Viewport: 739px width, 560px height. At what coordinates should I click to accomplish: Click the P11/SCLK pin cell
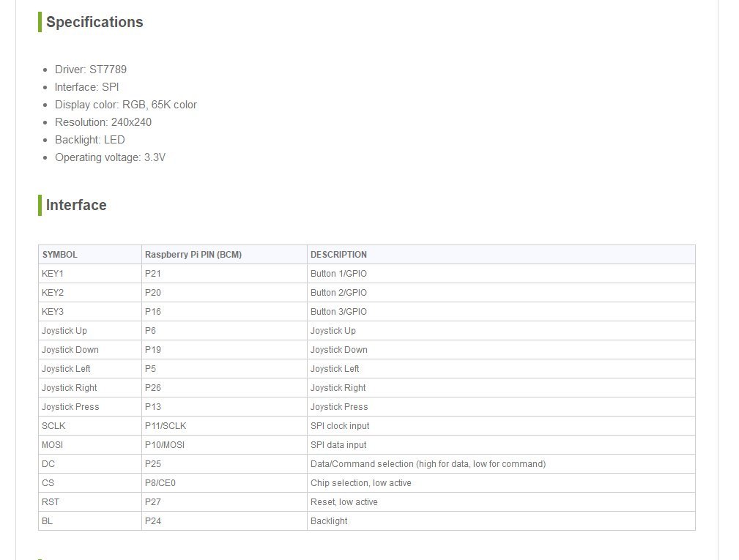[x=166, y=426]
